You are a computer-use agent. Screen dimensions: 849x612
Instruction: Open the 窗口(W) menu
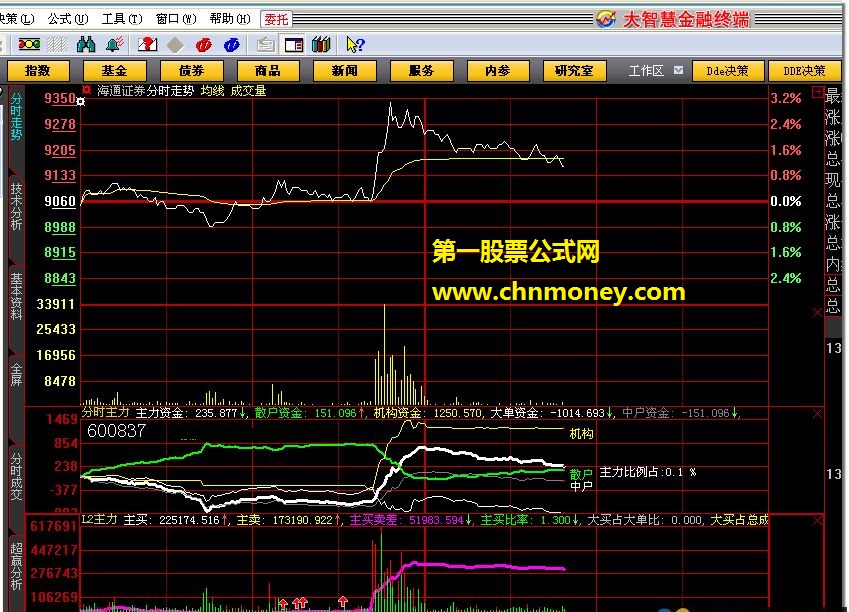tap(176, 19)
